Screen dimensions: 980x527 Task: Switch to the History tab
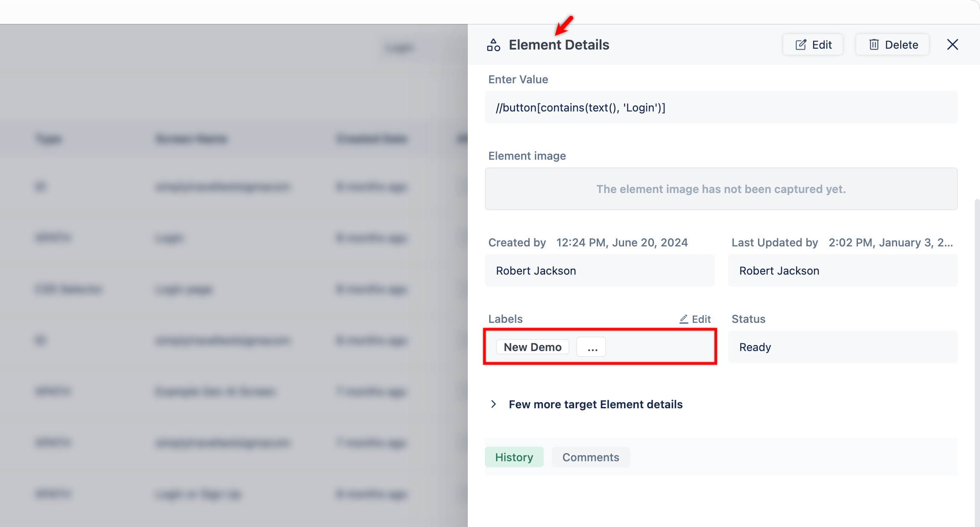coord(514,457)
